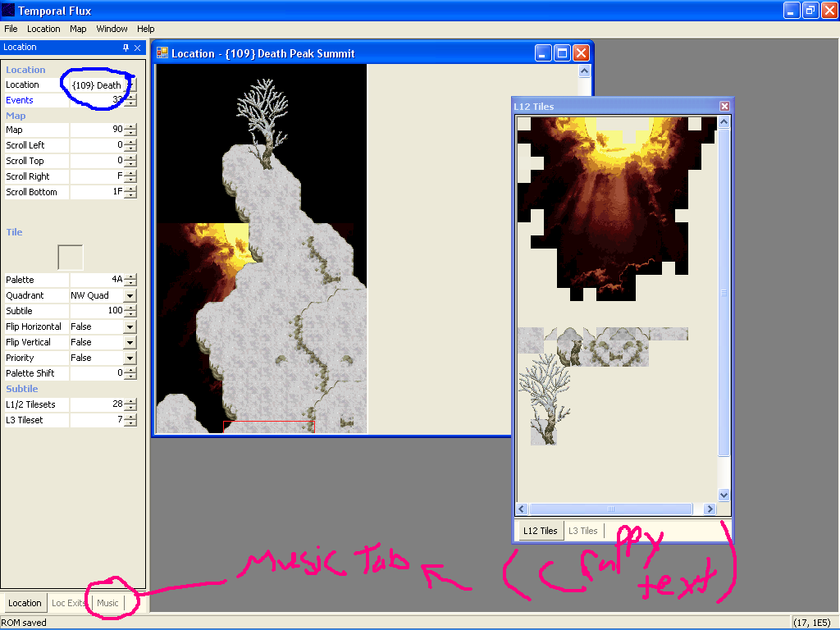
Task: Click the Temporal Flux app icon
Action: [x=8, y=11]
